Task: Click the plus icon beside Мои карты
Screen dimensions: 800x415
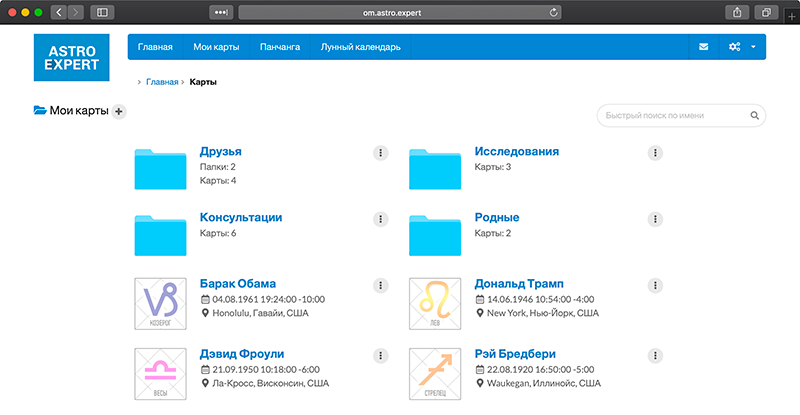Action: pos(119,112)
